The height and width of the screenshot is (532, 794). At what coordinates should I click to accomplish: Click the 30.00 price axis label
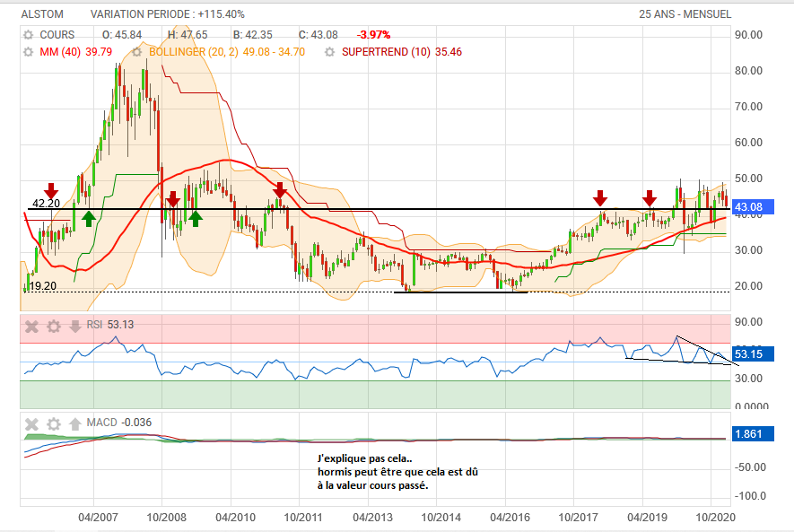[748, 250]
